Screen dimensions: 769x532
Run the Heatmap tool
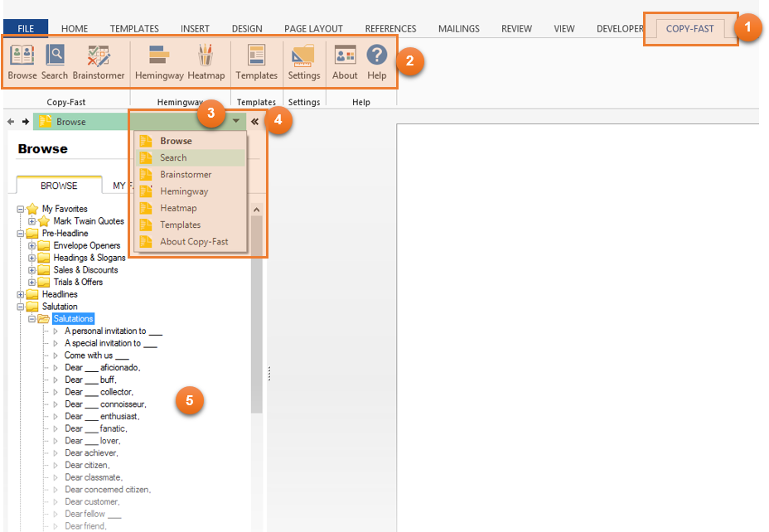coord(206,62)
